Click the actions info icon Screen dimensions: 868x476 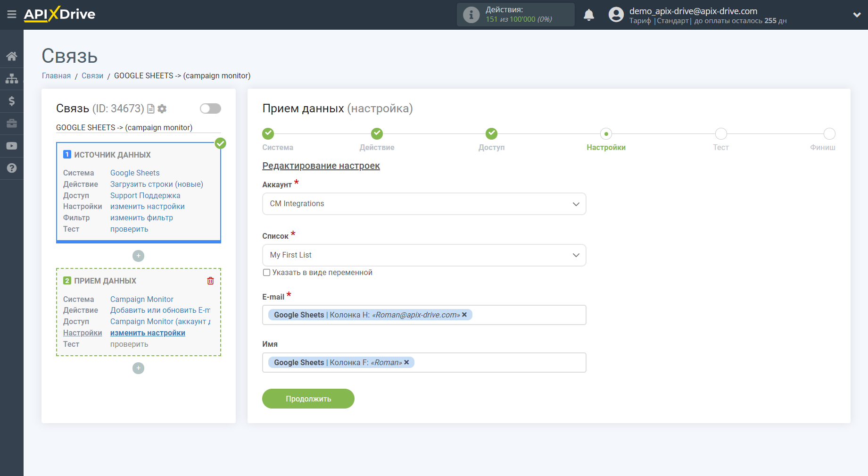471,15
